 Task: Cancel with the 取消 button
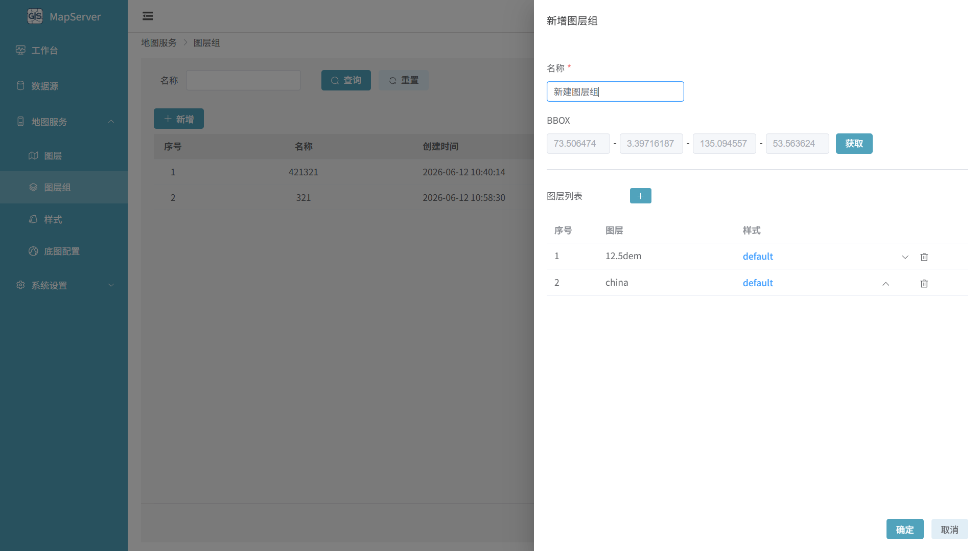point(950,529)
